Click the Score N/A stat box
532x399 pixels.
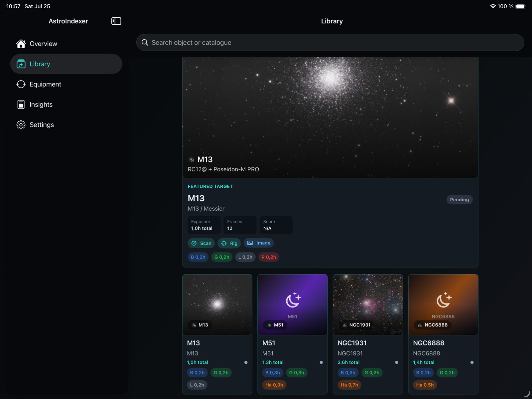click(276, 225)
